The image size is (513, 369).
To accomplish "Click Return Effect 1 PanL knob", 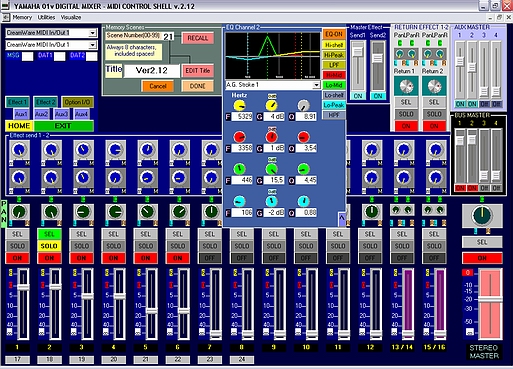I will [399, 53].
